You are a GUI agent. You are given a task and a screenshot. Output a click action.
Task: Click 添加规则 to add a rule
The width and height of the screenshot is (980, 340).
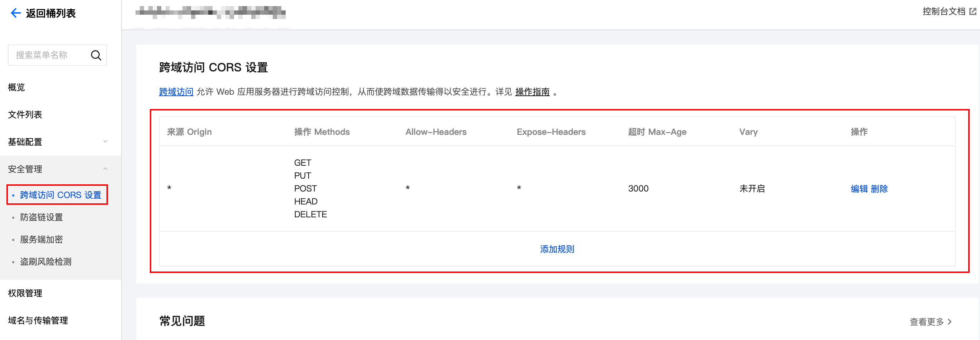click(557, 249)
